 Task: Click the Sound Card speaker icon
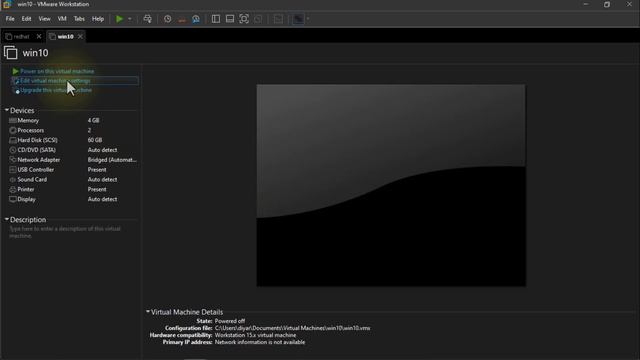click(x=13, y=180)
